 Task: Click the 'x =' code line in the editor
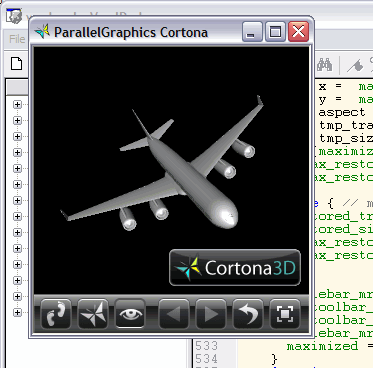(330, 87)
